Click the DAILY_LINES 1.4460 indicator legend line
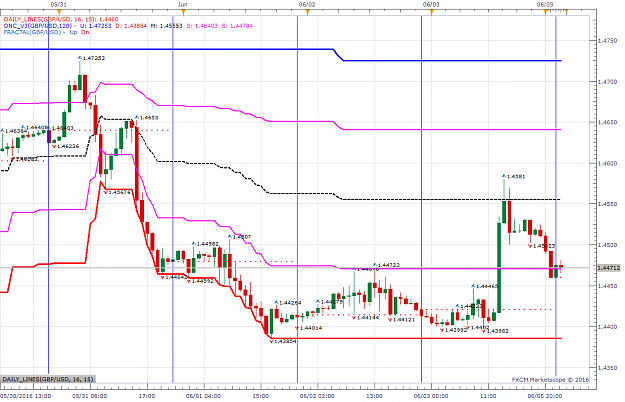 pyautogui.click(x=61, y=19)
